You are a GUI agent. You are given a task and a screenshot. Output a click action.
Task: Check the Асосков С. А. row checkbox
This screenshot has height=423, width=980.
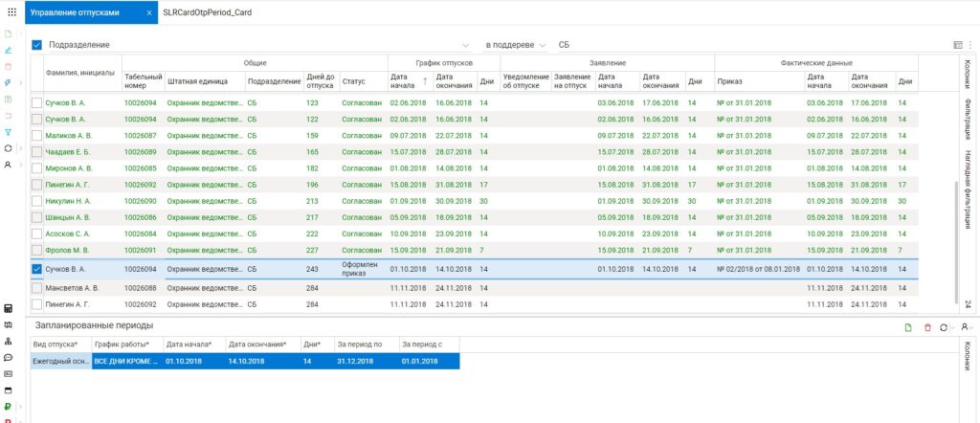[x=37, y=234]
